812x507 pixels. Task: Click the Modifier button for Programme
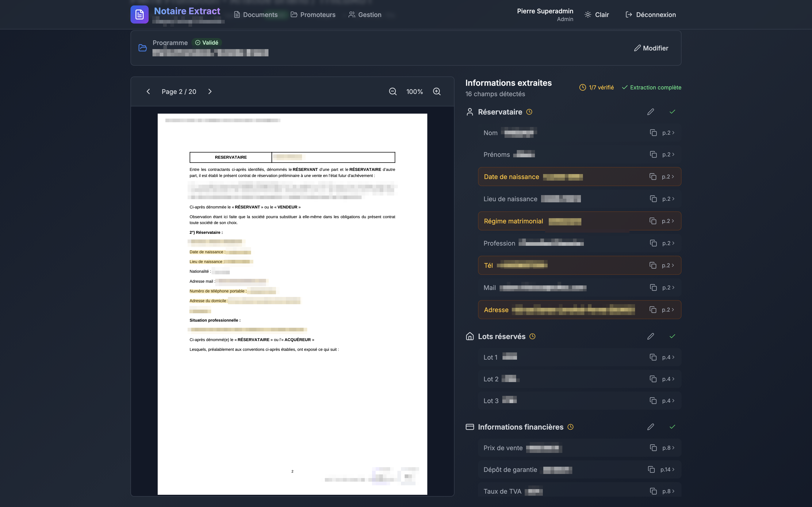(651, 48)
